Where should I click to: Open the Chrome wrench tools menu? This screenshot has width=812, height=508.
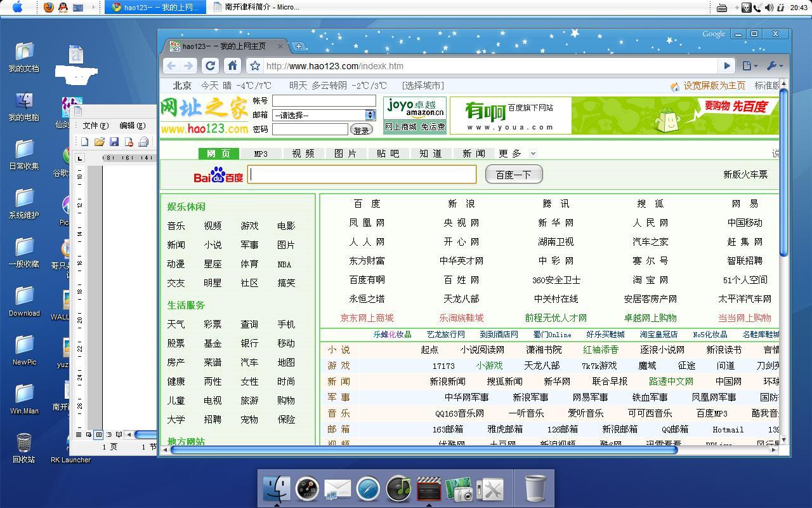click(x=775, y=65)
